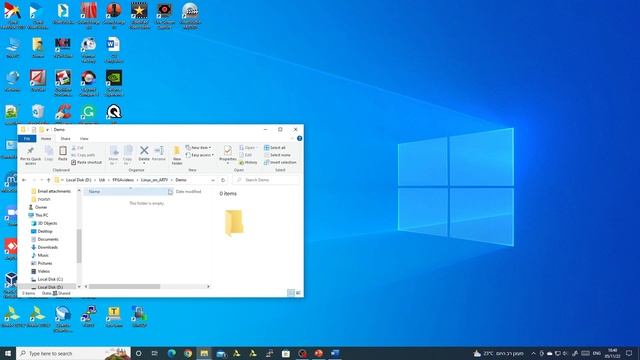Show hidden system tray icons
This screenshot has width=640, height=360.
[533, 353]
